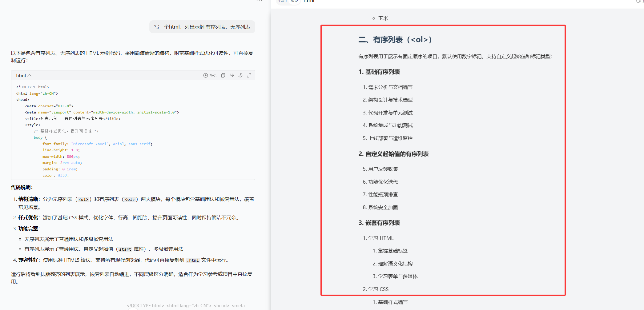The width and height of the screenshot is (644, 310).
Task: Click the user prompt bubble 写一个html
Action: (202, 27)
